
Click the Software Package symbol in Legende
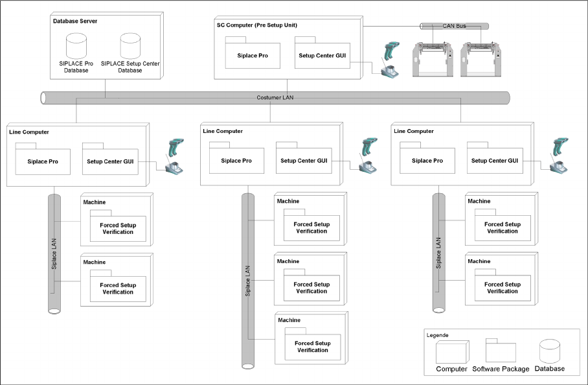click(501, 350)
